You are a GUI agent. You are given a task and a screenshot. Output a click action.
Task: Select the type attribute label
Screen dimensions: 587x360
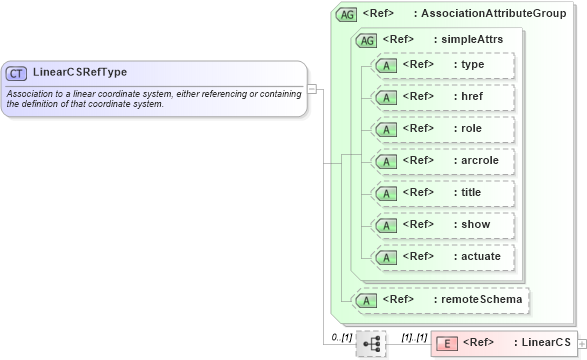[472, 64]
